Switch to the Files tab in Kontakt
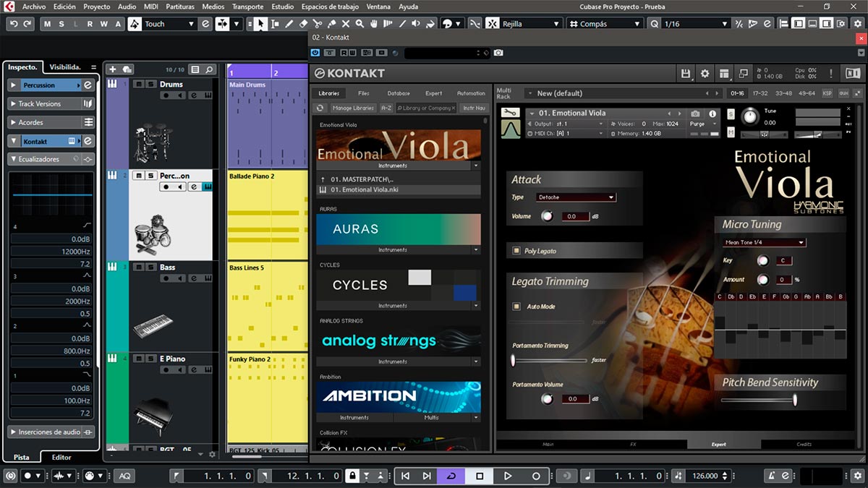The width and height of the screenshot is (868, 488). pos(364,93)
